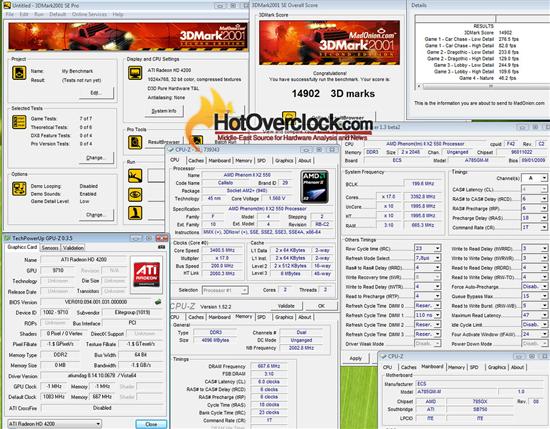
Task: Click the Options icon beside Demo Looping
Action: point(19,189)
